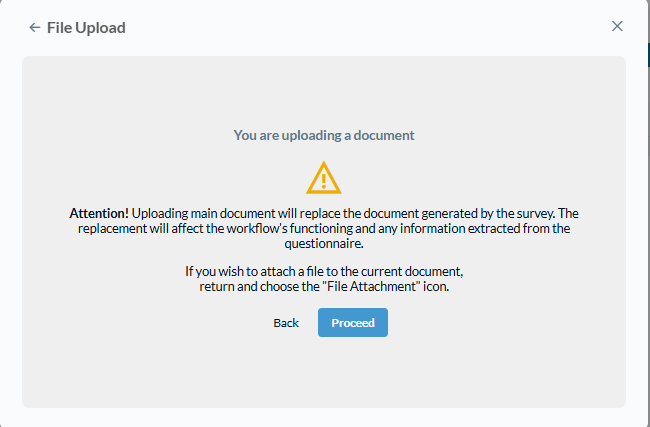Click the line If you wish to attach a file
This screenshot has width=650, height=427.
pyautogui.click(x=324, y=271)
